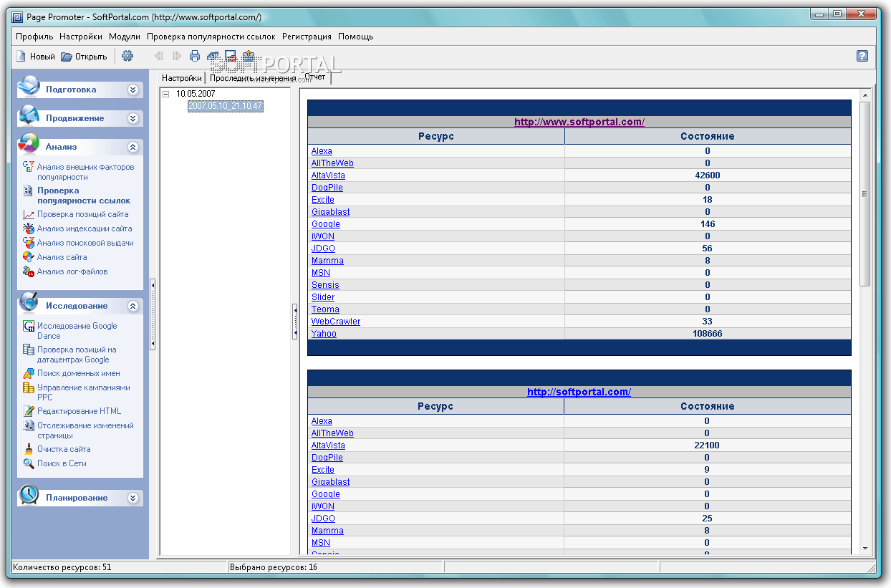The width and height of the screenshot is (891, 588).
Task: Open the http://softportal.com/ link
Action: [579, 392]
